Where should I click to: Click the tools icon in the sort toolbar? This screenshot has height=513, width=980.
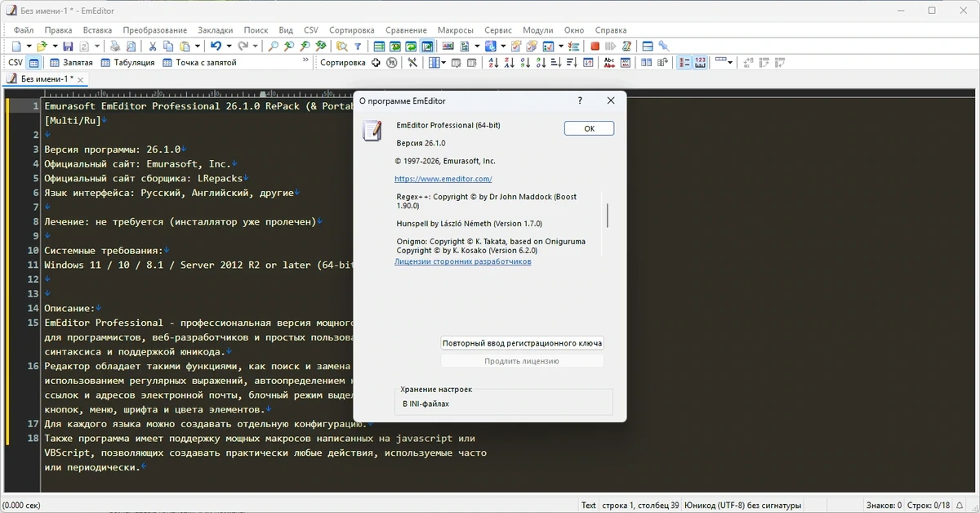[x=412, y=63]
